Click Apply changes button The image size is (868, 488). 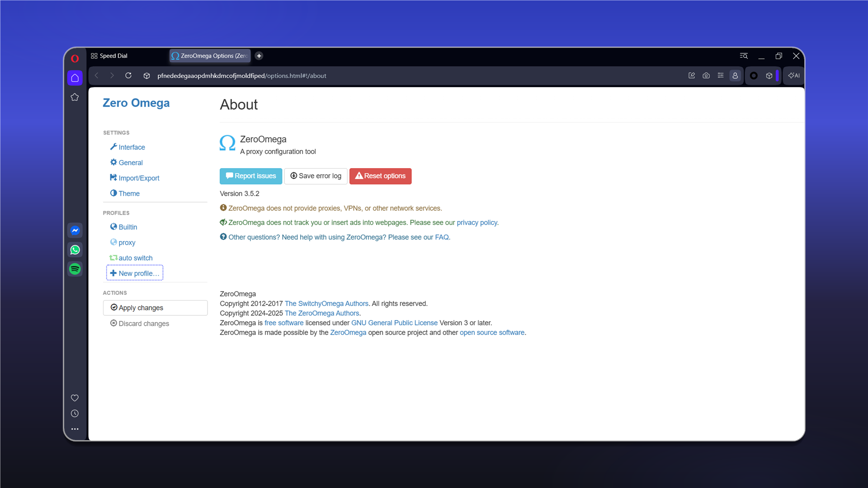(155, 308)
